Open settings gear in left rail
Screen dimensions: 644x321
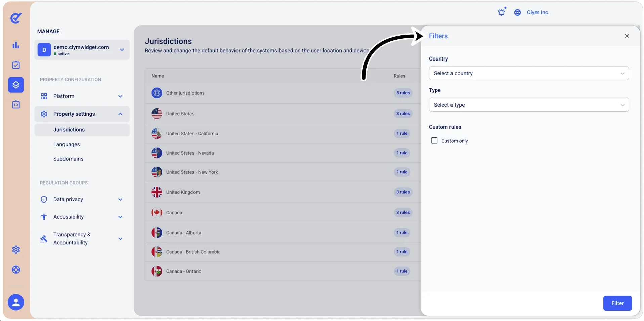pos(16,250)
